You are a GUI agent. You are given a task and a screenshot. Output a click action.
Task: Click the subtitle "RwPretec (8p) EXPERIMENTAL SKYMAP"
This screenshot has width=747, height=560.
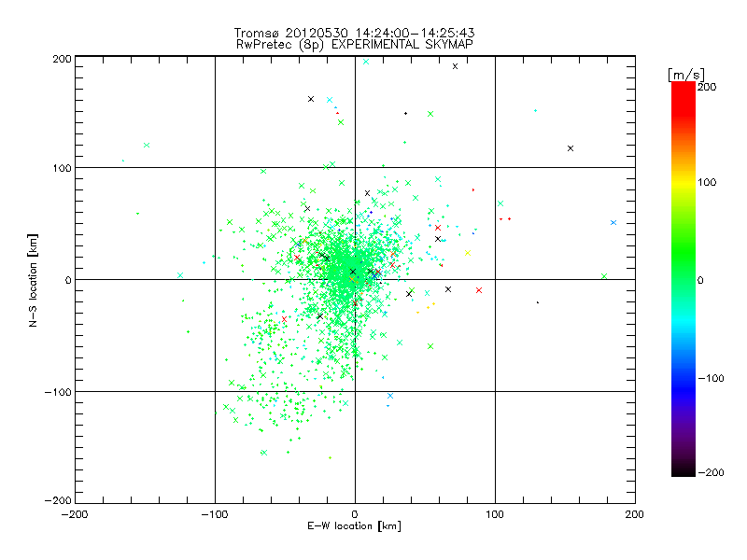tap(355, 45)
